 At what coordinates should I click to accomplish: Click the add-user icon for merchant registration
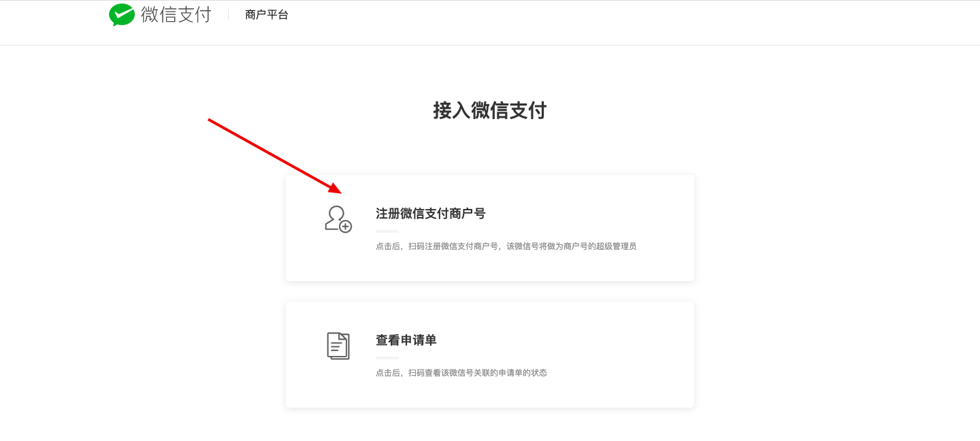tap(338, 219)
